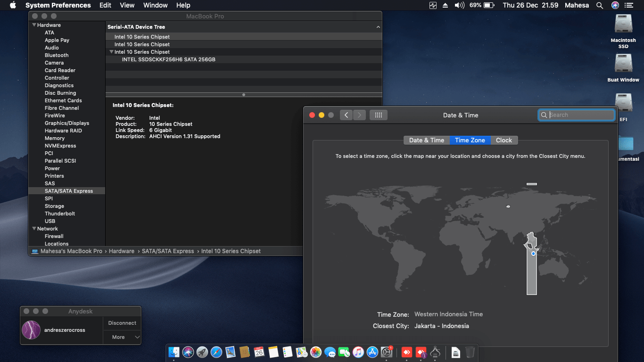Show all preferences grid button
This screenshot has height=362, width=644.
pos(379,115)
